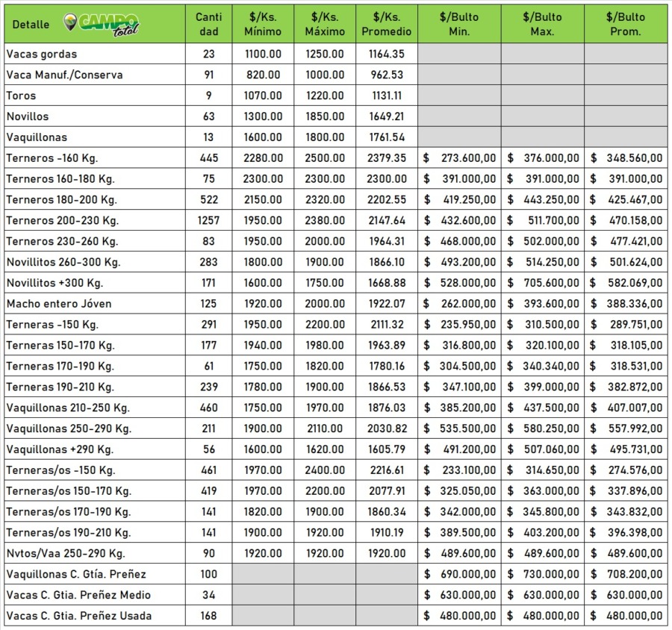Viewport: 672px width, 630px height.
Task: Click the Campo Total logo
Action: pyautogui.click(x=101, y=24)
